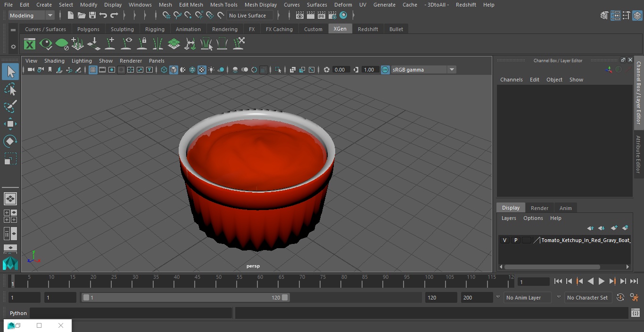Click the XGen delete guides icon
The width and height of the screenshot is (644, 332).
[x=239, y=44]
